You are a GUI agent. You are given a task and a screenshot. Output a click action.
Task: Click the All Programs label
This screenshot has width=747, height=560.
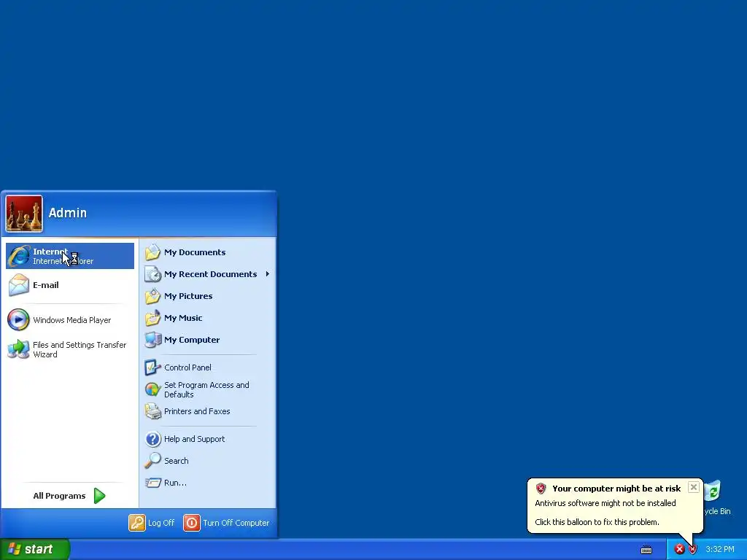pos(59,496)
